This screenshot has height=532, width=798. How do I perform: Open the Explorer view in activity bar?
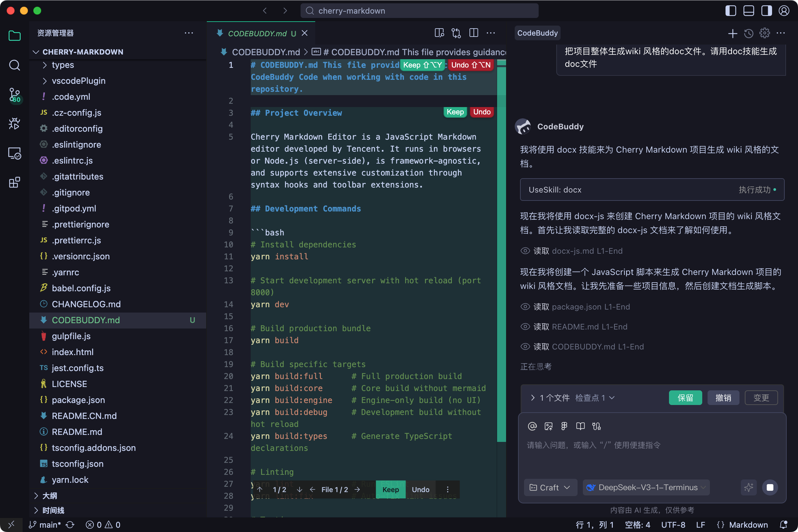[14, 36]
